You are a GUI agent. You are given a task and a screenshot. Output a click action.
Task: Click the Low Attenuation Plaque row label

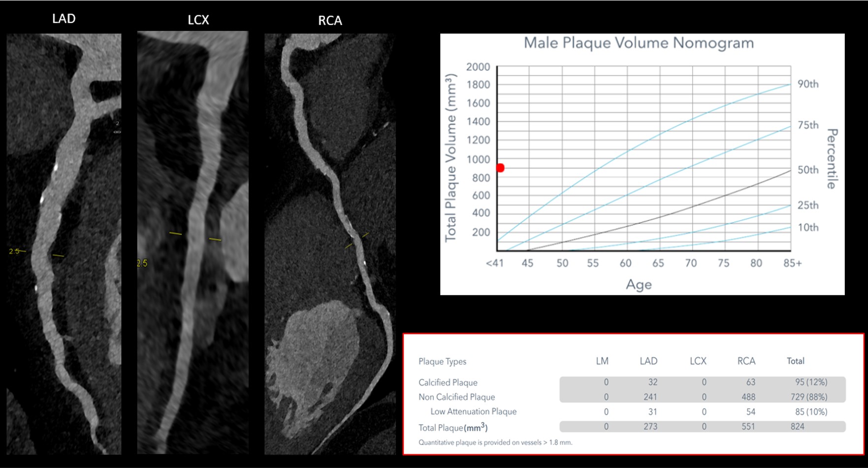coord(473,411)
